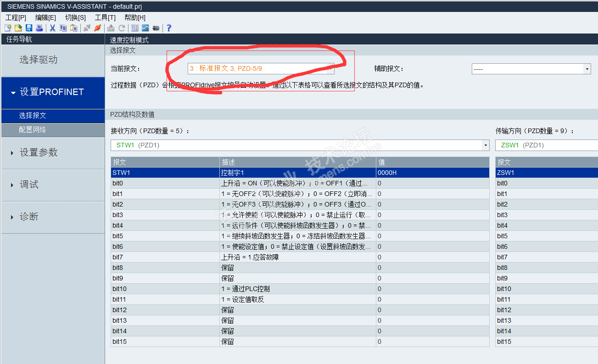
Task: Click the grey circular-arrow restart icon
Action: pyautogui.click(x=122, y=28)
